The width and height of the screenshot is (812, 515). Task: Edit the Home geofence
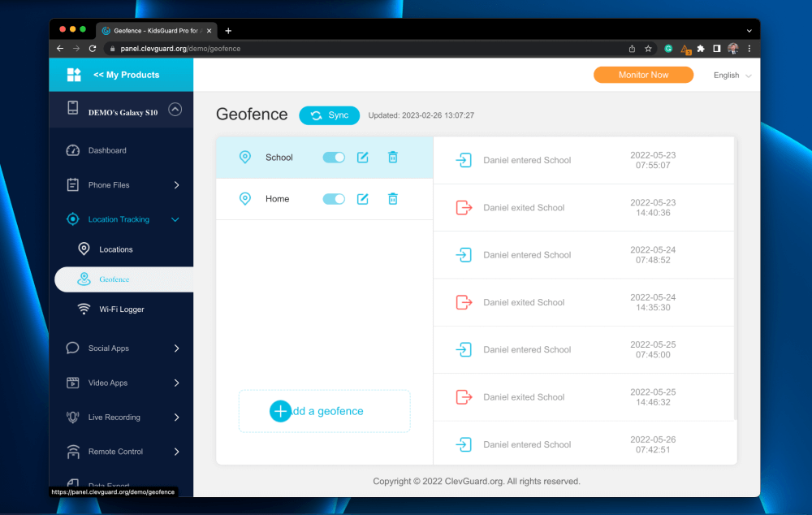click(x=362, y=198)
